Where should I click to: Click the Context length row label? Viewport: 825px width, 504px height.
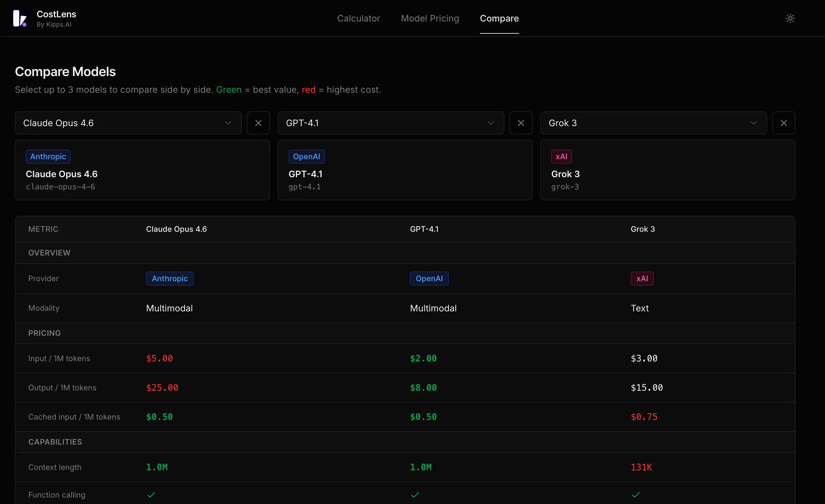click(x=55, y=467)
